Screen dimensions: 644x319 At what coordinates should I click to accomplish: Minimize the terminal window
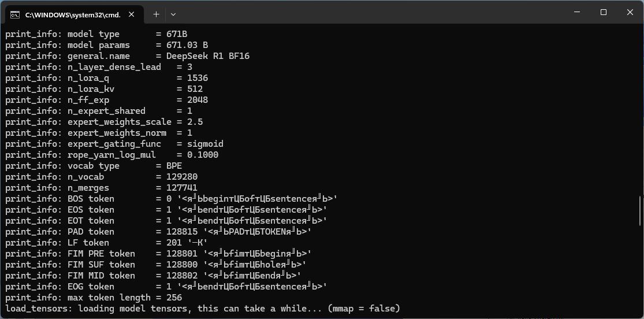pyautogui.click(x=576, y=12)
